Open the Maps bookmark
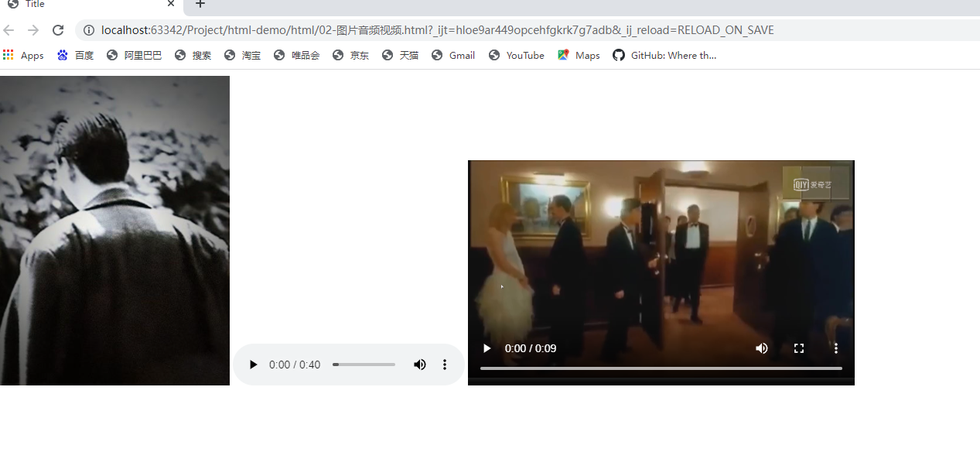This screenshot has height=452, width=980. click(579, 55)
